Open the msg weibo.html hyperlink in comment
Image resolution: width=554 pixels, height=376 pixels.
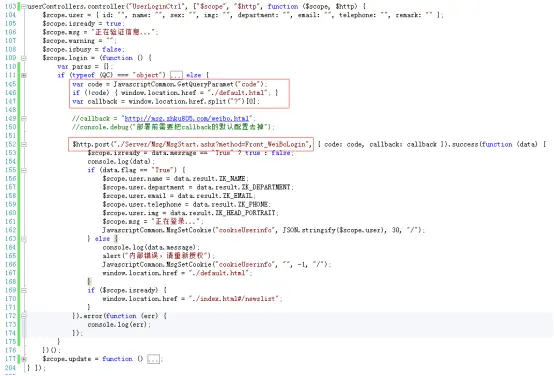(x=187, y=118)
